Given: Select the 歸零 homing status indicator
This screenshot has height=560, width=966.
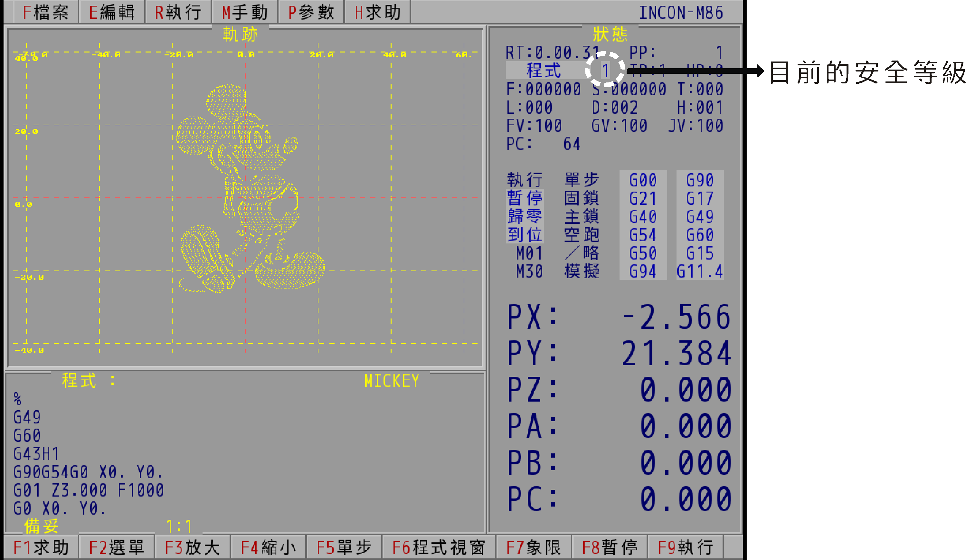Looking at the screenshot, I should tap(525, 217).
